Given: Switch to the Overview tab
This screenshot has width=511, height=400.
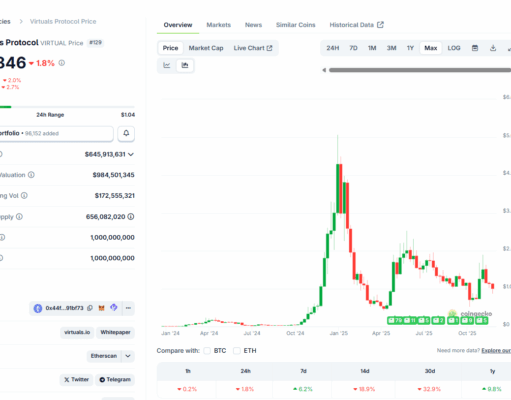Looking at the screenshot, I should pos(178,25).
